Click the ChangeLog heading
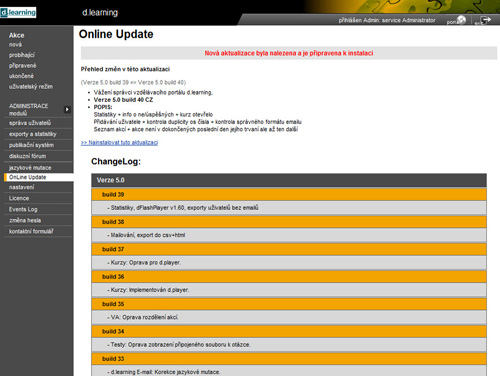500x376 pixels. tap(116, 162)
